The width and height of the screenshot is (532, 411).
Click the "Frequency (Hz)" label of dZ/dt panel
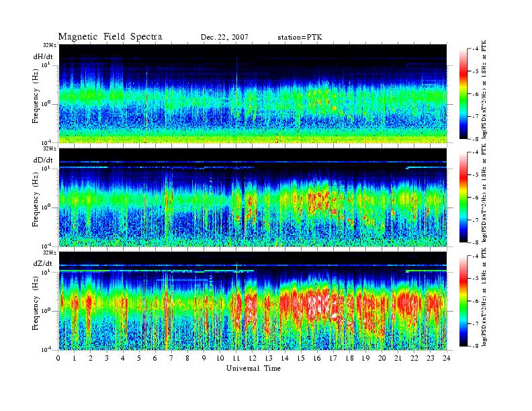[36, 304]
